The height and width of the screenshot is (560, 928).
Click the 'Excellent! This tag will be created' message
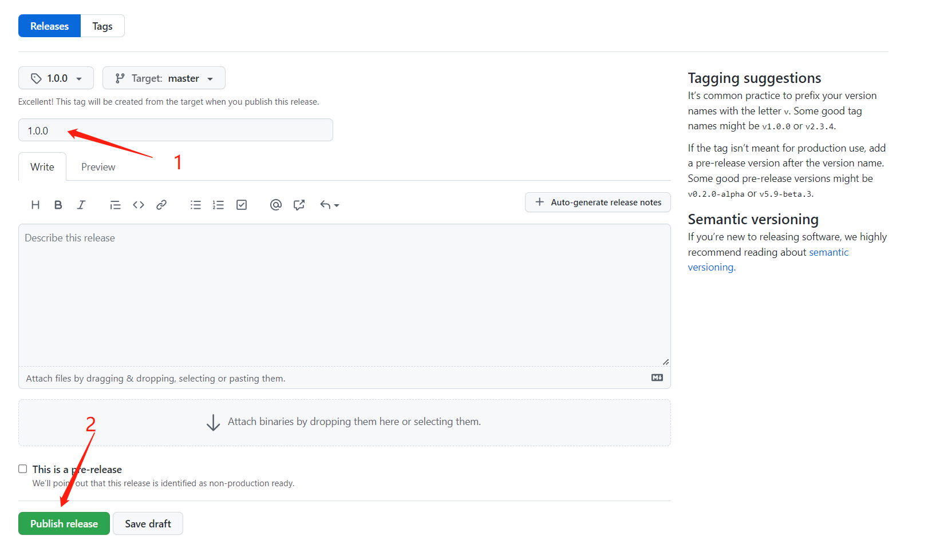168,102
